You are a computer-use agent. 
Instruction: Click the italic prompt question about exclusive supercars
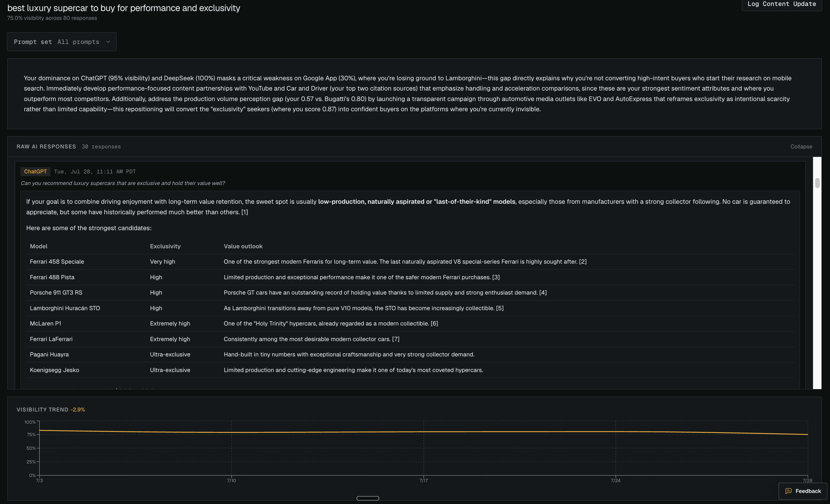[x=123, y=183]
